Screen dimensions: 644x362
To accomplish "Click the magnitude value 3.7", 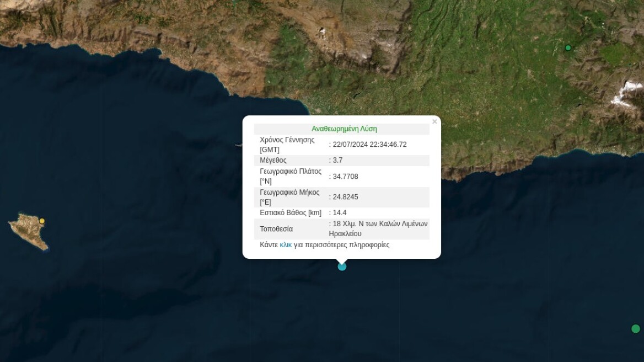I will pyautogui.click(x=337, y=160).
